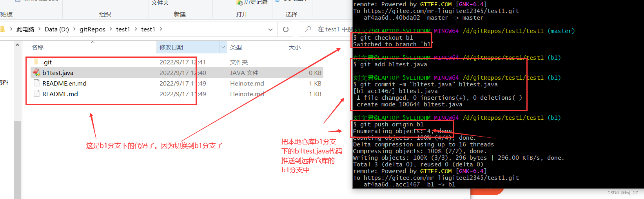Image resolution: width=644 pixels, height=199 pixels.
Task: Open the 修改日期 column filter dropdown
Action: point(223,47)
